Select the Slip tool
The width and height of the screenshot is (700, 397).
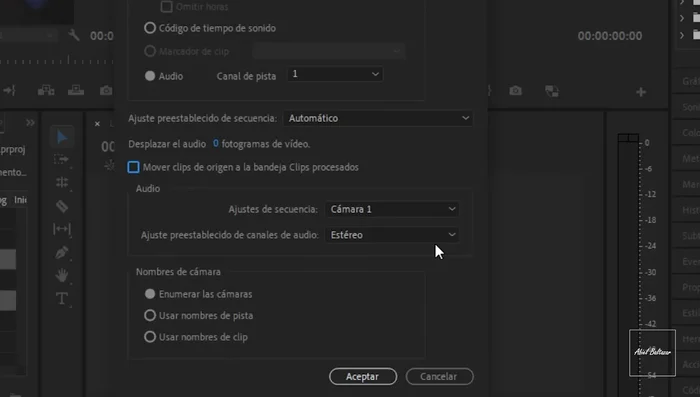click(x=62, y=229)
